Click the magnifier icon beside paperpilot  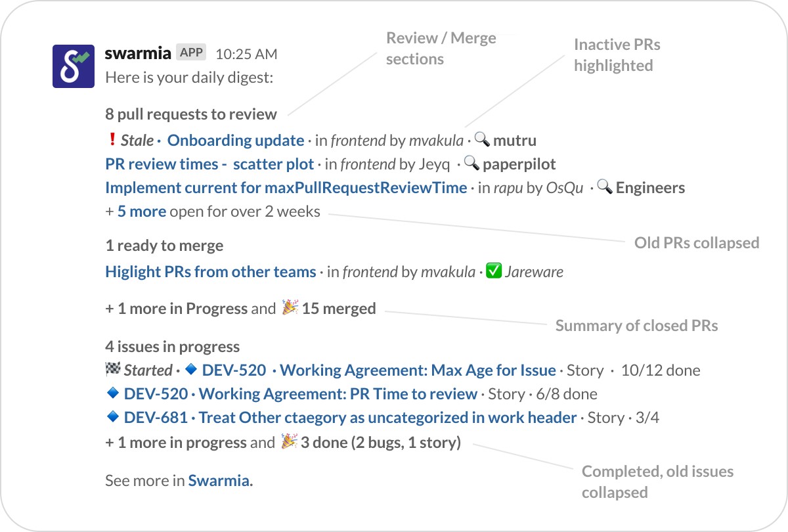[471, 164]
